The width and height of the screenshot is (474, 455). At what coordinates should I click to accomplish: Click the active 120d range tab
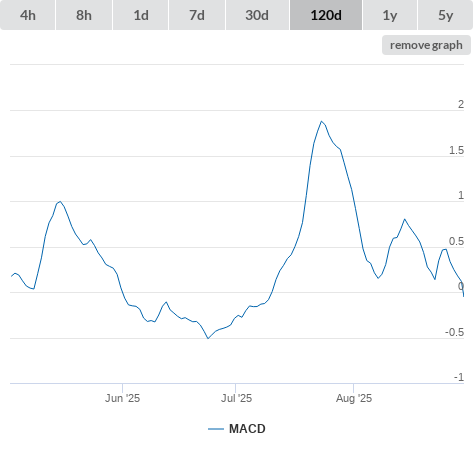point(326,15)
